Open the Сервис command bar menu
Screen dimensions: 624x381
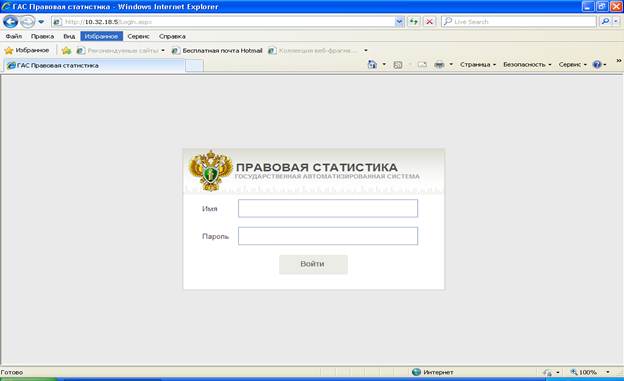point(573,64)
